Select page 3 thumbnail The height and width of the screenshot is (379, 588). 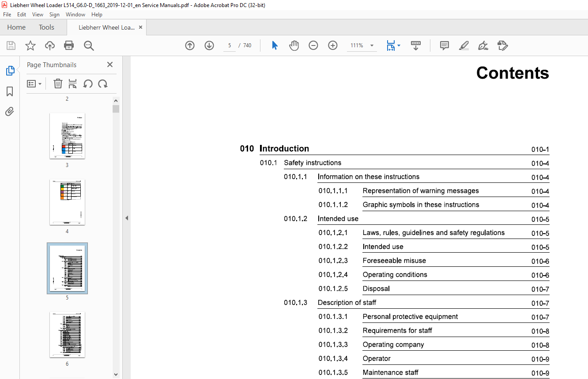coord(67,136)
